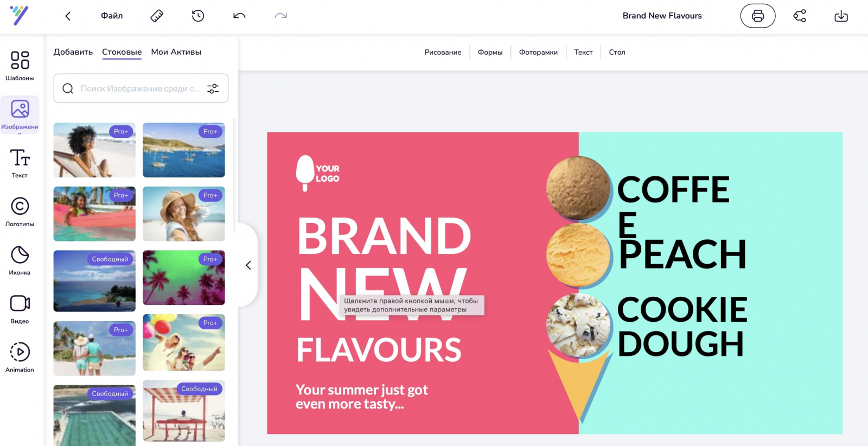Open the Файл menu

(112, 16)
